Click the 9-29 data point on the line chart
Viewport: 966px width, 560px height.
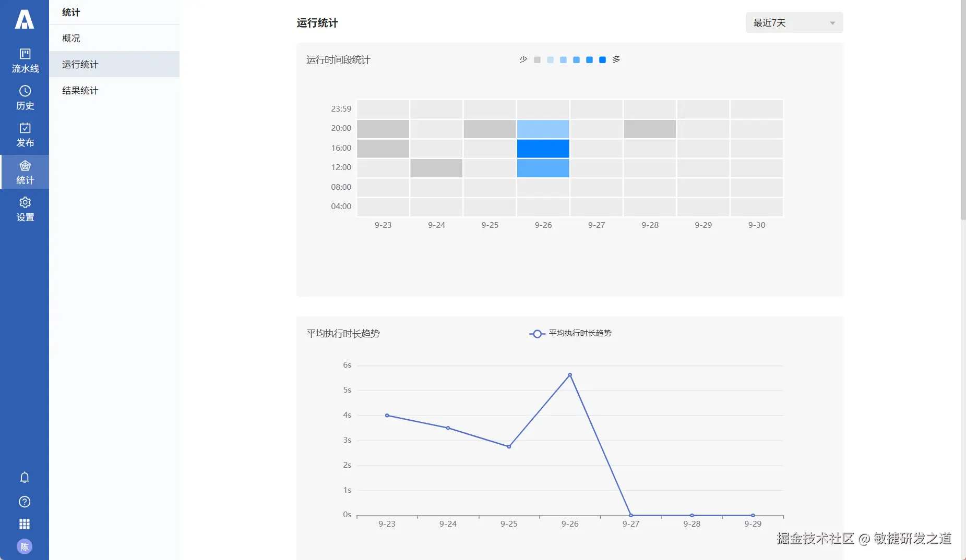point(753,515)
